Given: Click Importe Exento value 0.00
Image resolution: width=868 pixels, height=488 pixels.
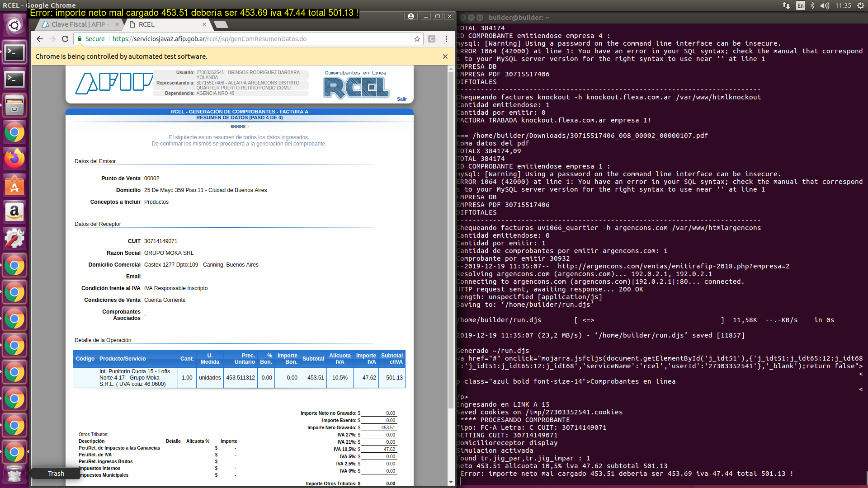Looking at the screenshot, I should [x=391, y=420].
